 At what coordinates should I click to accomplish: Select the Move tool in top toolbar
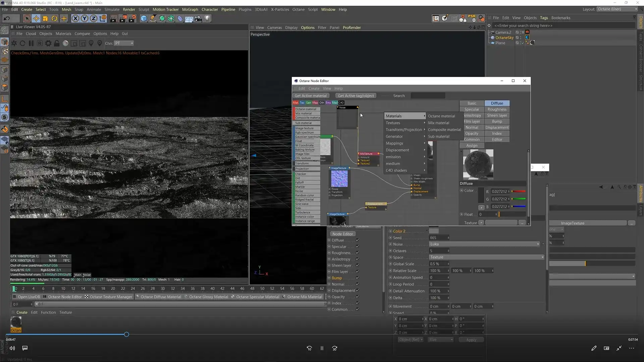pos(36,18)
